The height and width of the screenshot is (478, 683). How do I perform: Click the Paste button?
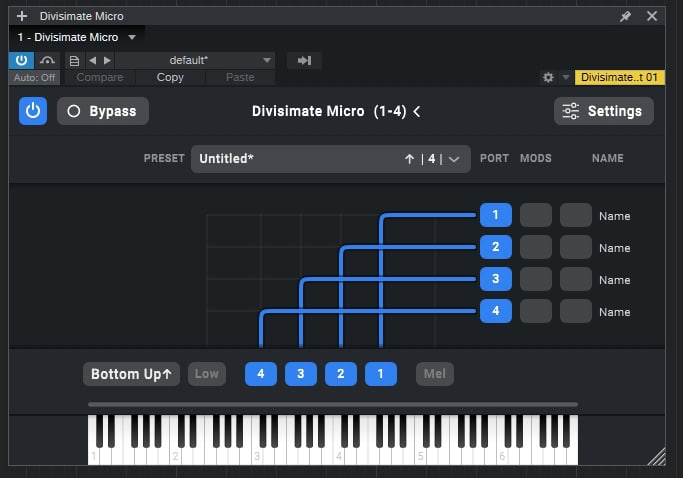click(240, 78)
